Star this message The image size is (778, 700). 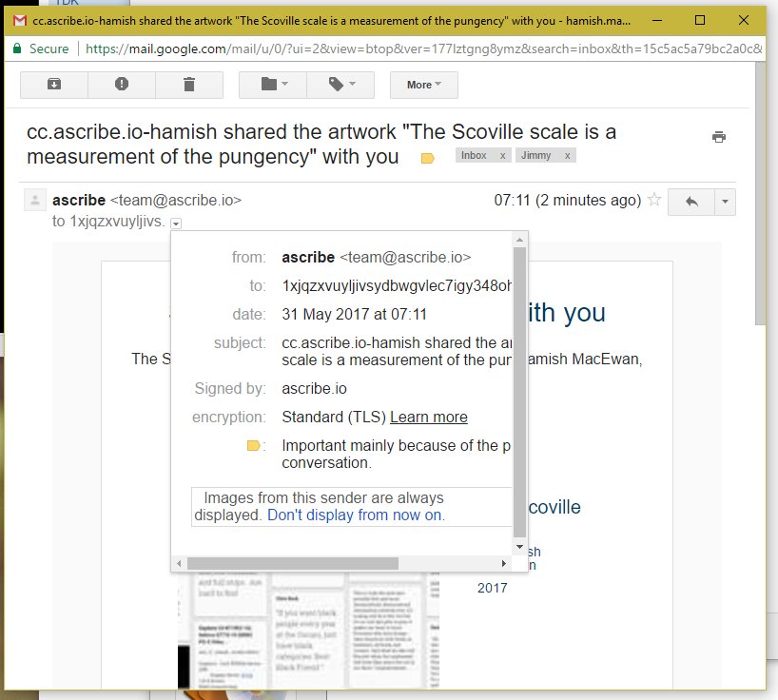654,200
